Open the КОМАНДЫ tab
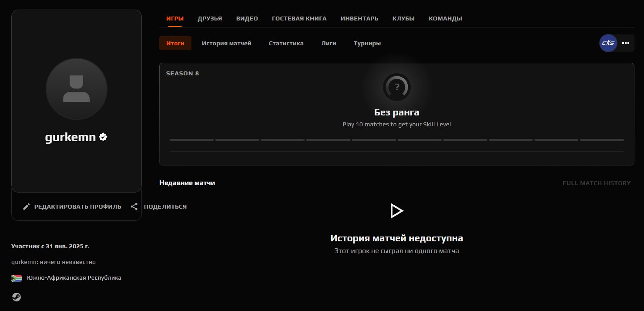 [445, 18]
